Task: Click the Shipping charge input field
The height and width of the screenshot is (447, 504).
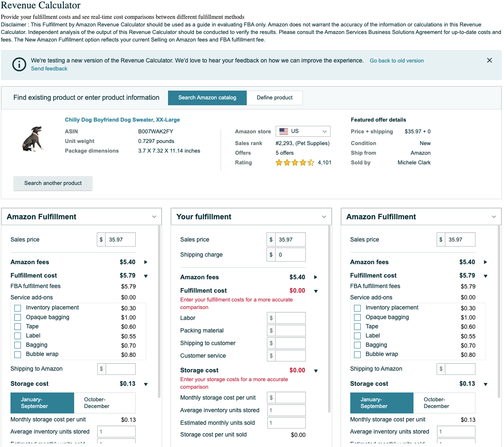Action: click(x=290, y=255)
